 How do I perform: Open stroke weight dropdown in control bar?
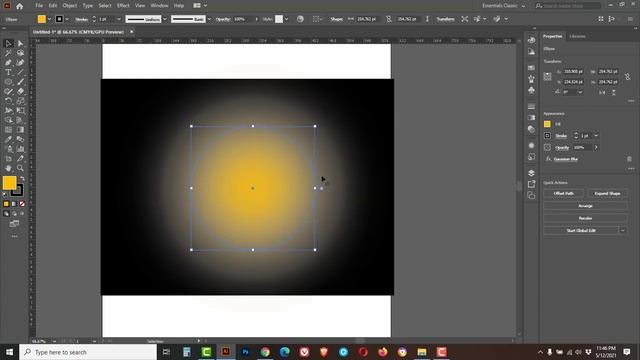119,19
